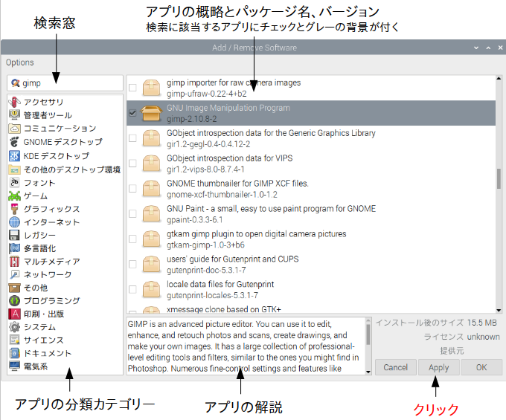
Task: Select 'GObject introspection data for VIPS' row
Action: point(311,164)
